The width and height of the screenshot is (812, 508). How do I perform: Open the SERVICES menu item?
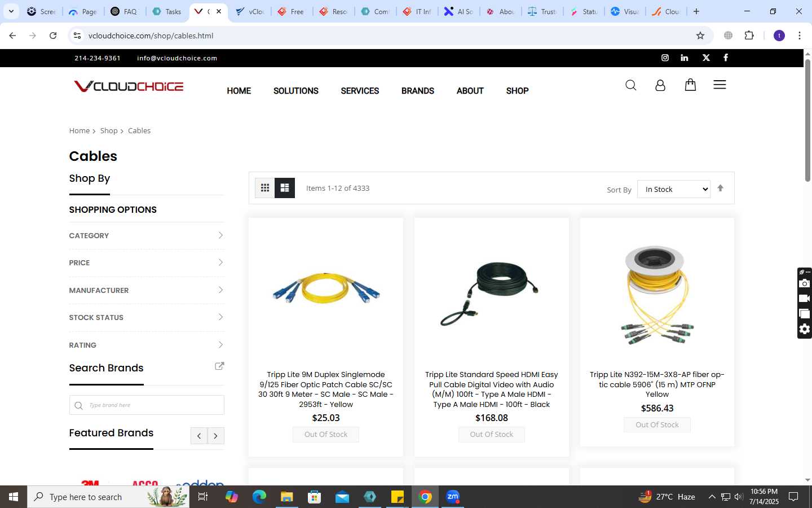pos(360,91)
